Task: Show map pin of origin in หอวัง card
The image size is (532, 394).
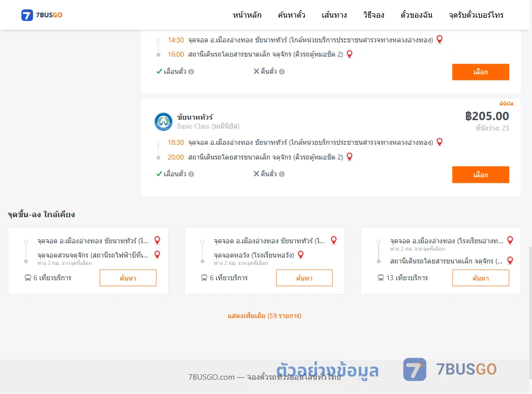Action: [334, 240]
